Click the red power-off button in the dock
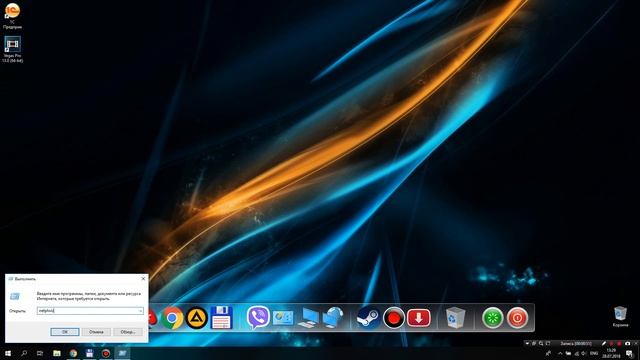Screen dimensions: 640x360 pos(517,318)
